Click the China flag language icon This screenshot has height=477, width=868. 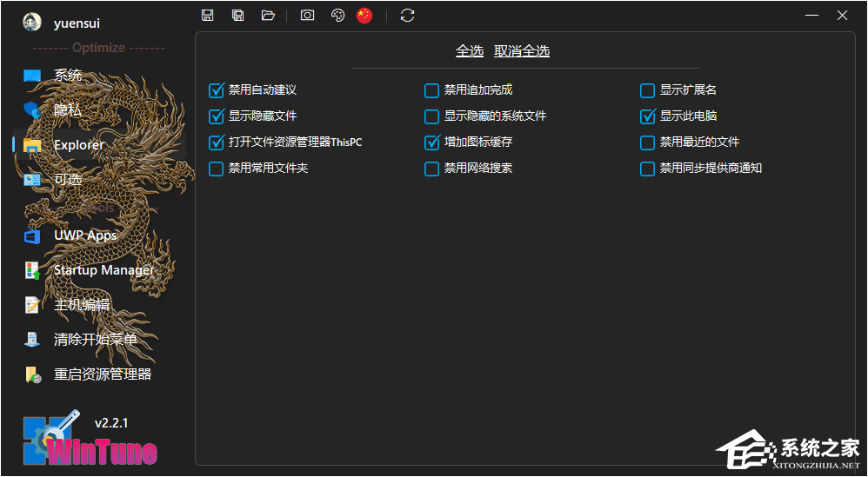tap(364, 16)
